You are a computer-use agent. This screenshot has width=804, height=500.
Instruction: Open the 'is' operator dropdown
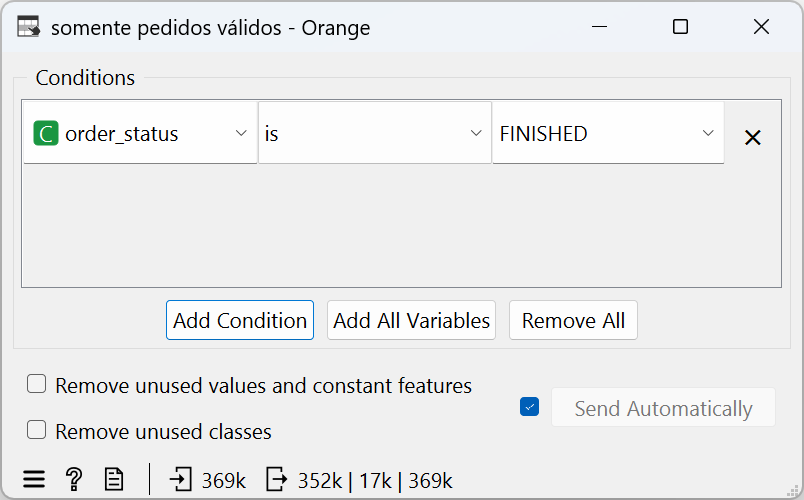(x=375, y=133)
